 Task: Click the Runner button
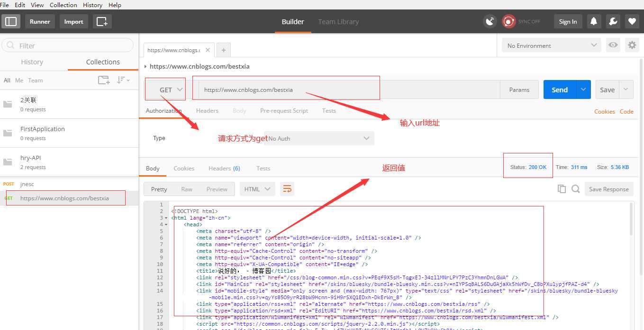coord(40,21)
